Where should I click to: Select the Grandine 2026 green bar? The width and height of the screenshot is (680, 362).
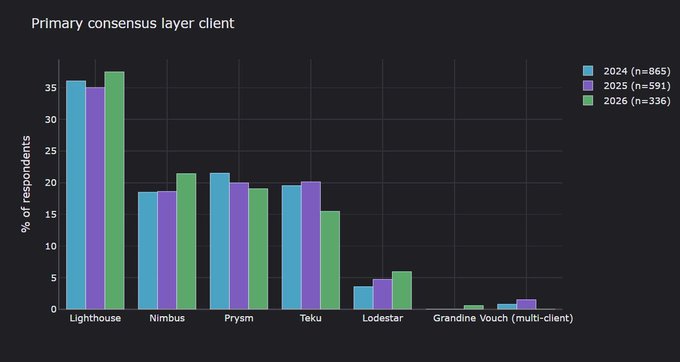474,307
